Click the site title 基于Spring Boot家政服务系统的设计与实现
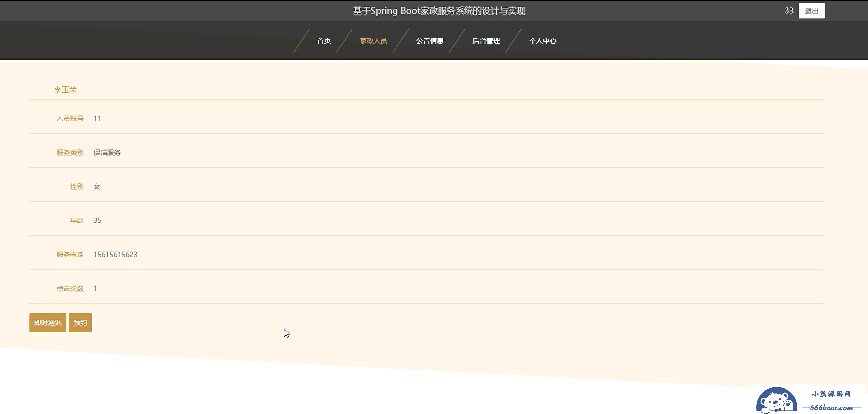 [x=439, y=11]
